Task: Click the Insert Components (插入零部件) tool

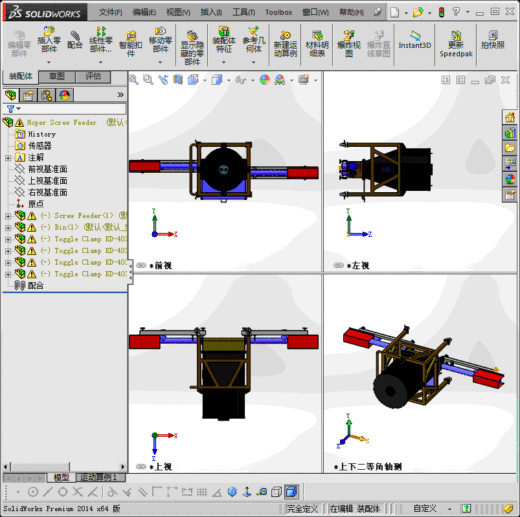Action: [49, 39]
